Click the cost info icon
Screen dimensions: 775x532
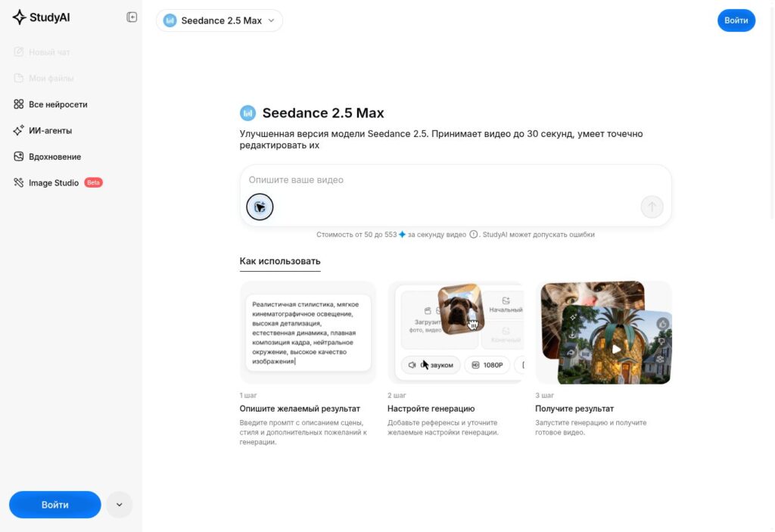473,235
